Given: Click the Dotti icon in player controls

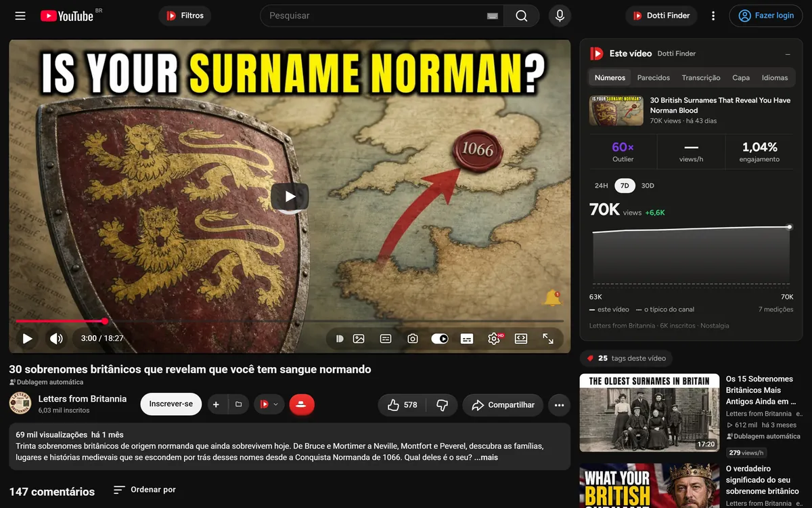Looking at the screenshot, I should (x=340, y=339).
